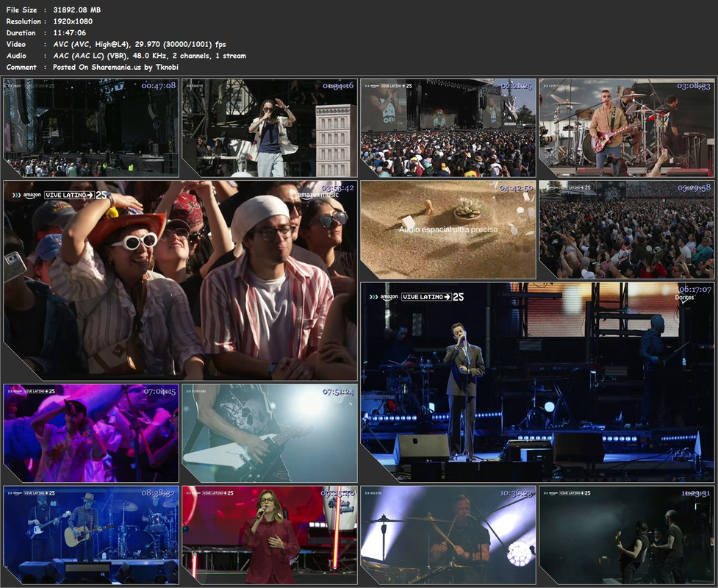The image size is (718, 588).
Task: Click the amazon music watermark in crowd close-up
Action: coord(319,195)
